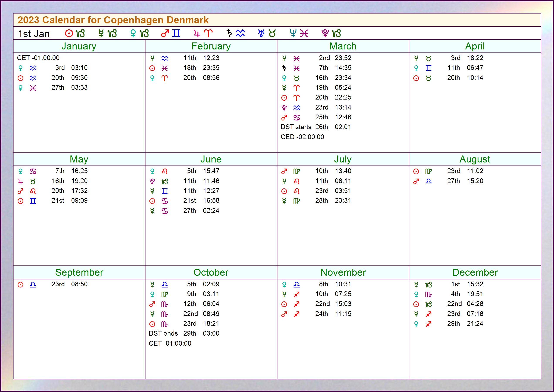Viewport: 554px width, 392px height.
Task: Click time '11:02' in August
Action: (x=475, y=171)
